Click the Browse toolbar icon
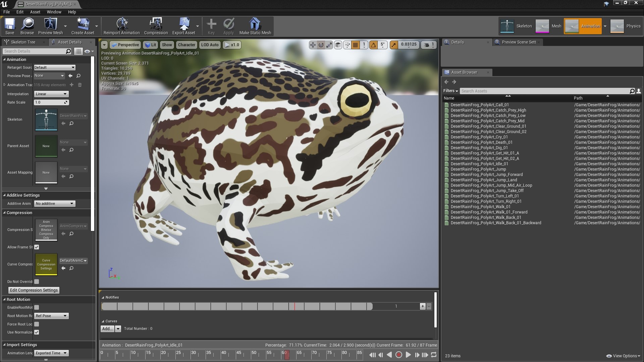The width and height of the screenshot is (644, 362). (27, 26)
